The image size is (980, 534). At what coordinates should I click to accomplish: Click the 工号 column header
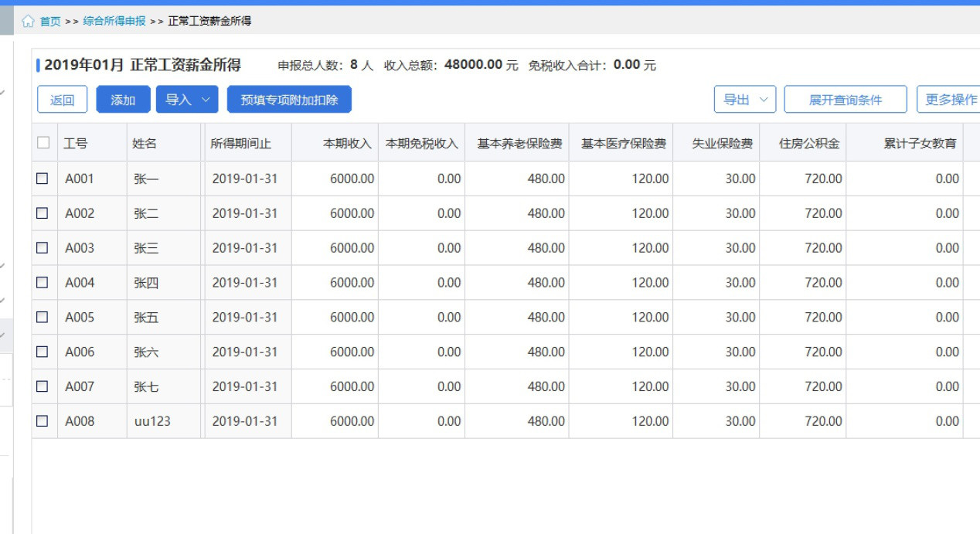coord(92,143)
